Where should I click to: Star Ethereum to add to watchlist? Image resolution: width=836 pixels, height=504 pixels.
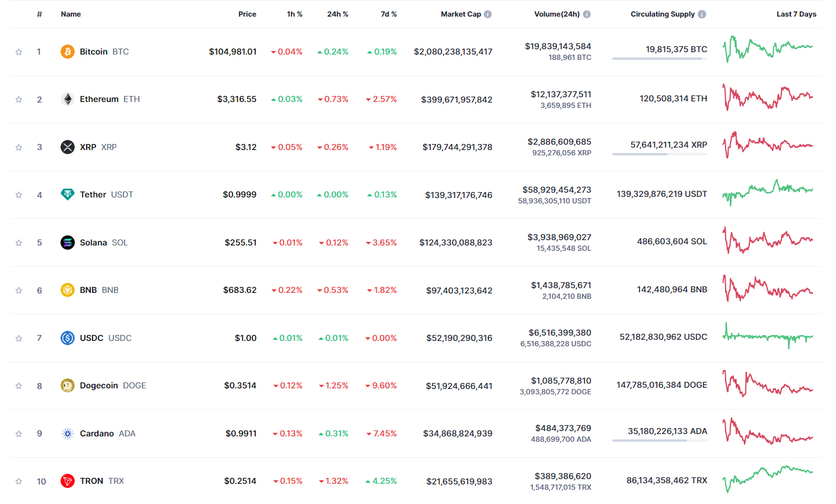click(19, 99)
